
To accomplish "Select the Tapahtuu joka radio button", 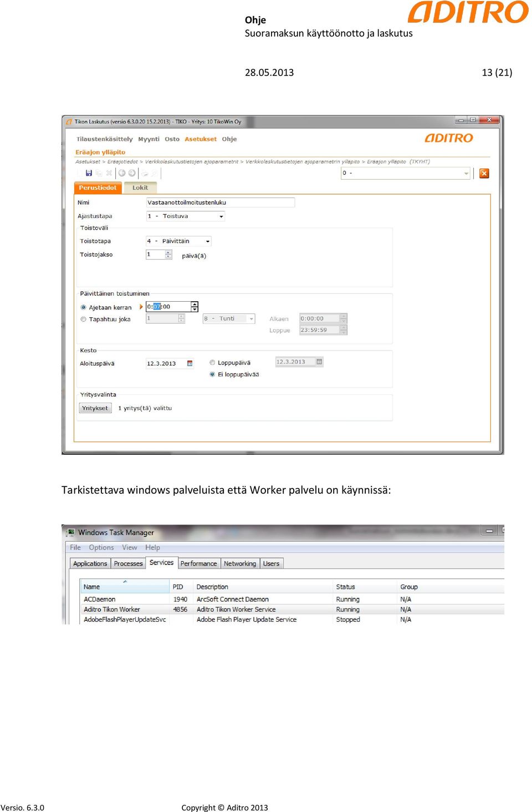I will [x=84, y=319].
